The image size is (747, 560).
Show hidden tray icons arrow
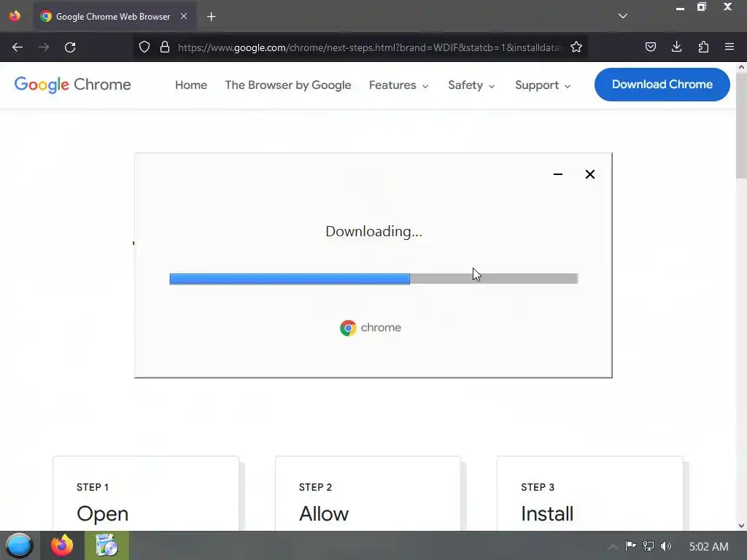pos(612,547)
